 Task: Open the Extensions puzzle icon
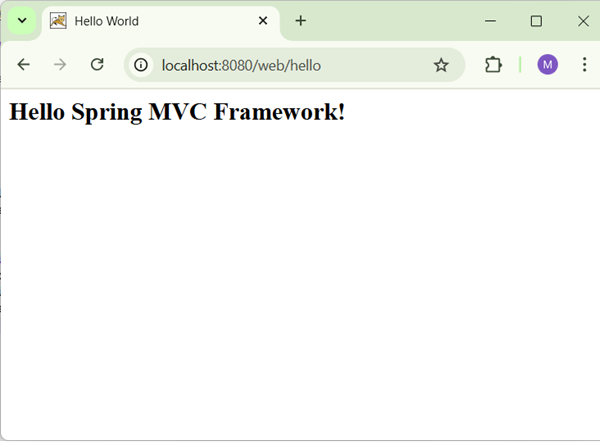click(493, 65)
